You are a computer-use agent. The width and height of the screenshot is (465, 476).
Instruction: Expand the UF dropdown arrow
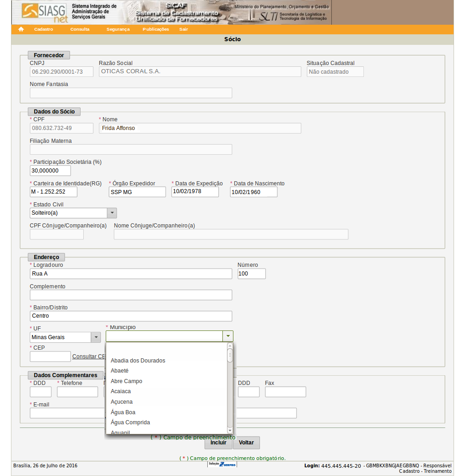[x=96, y=337]
